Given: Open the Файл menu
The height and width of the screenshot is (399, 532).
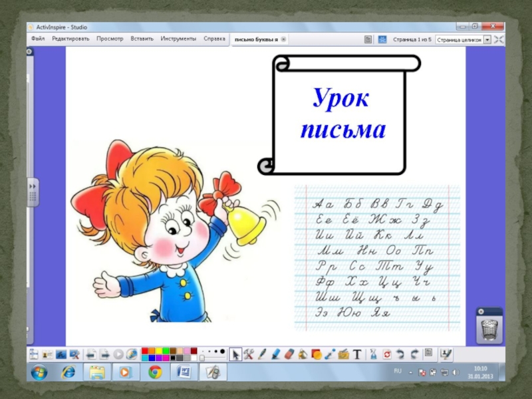Looking at the screenshot, I should click(38, 39).
